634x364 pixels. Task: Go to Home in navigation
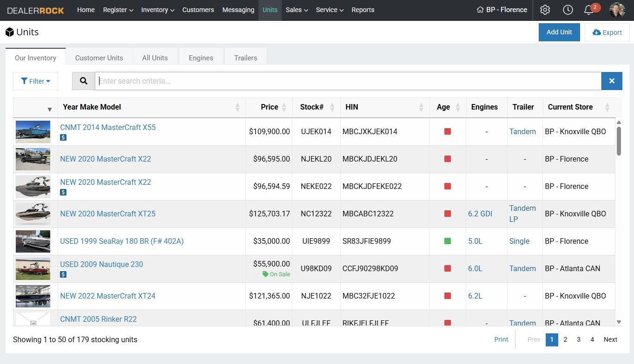point(86,10)
